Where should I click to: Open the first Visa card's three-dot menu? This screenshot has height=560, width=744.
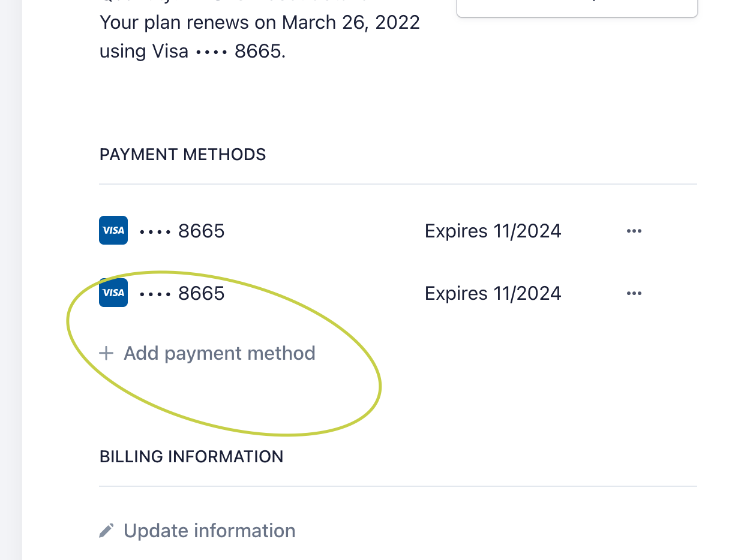(634, 231)
